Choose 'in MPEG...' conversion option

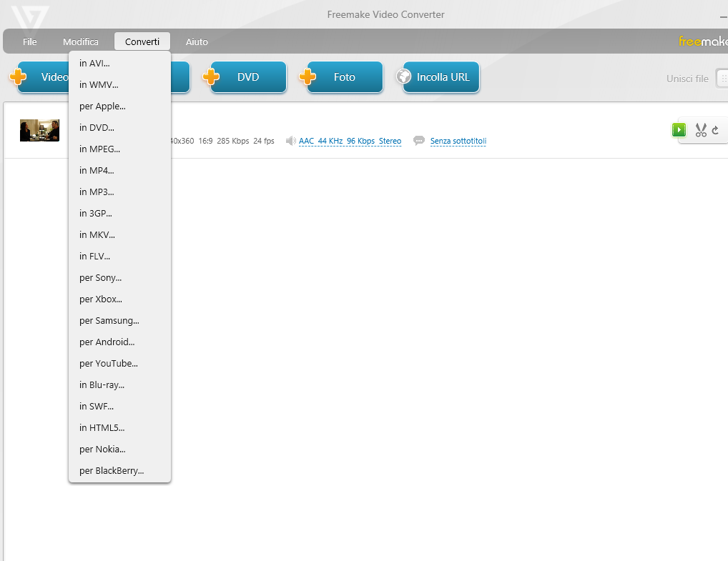[x=120, y=149]
